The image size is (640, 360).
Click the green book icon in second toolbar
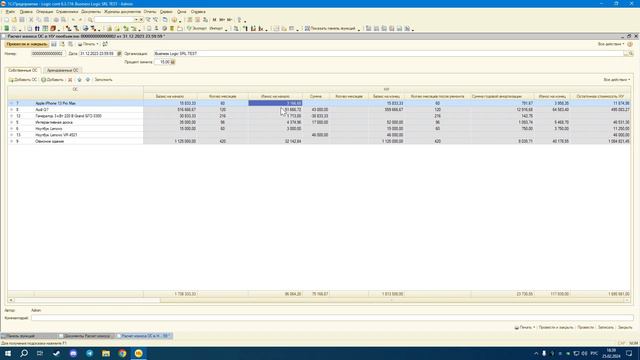(7, 29)
